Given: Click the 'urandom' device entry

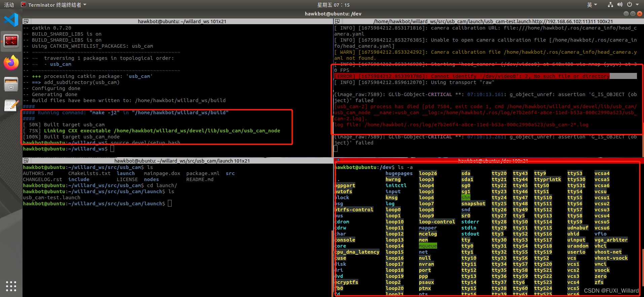Looking at the screenshot, I should [578, 246].
